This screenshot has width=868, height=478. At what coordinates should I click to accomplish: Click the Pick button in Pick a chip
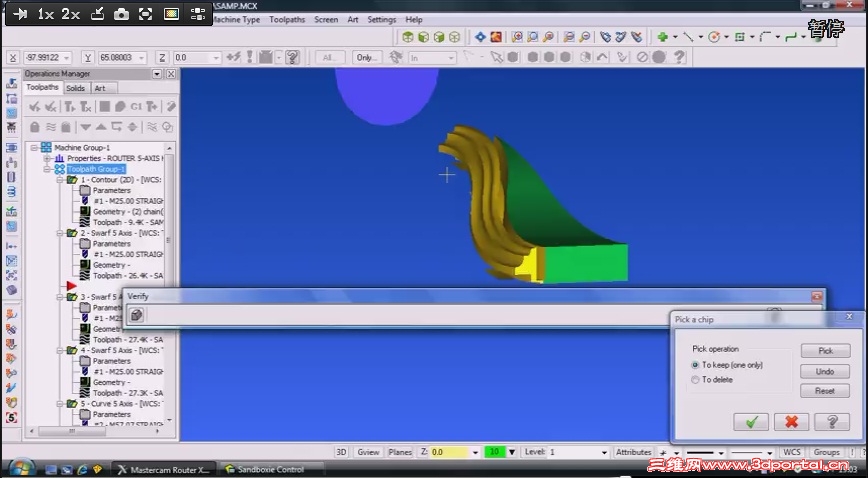tap(825, 351)
